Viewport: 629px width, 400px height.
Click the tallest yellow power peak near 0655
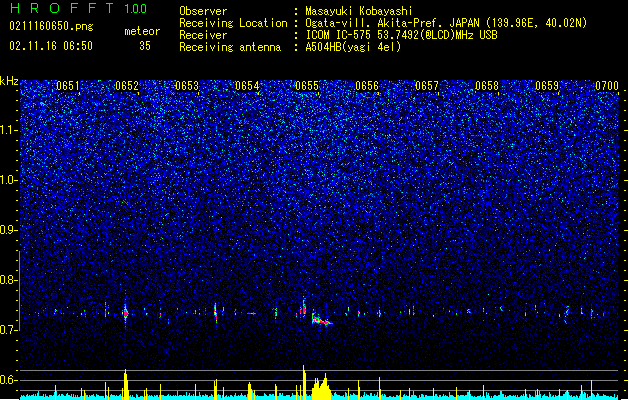coord(304,381)
